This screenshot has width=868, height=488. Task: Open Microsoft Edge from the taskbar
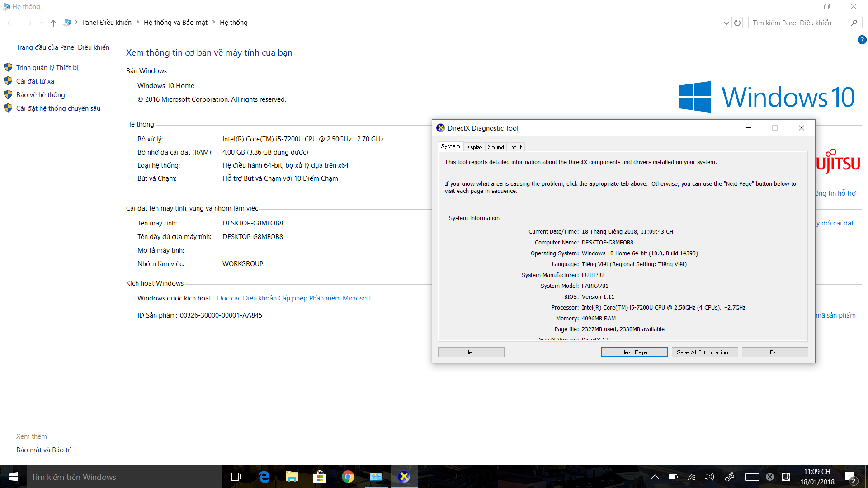coord(264,477)
